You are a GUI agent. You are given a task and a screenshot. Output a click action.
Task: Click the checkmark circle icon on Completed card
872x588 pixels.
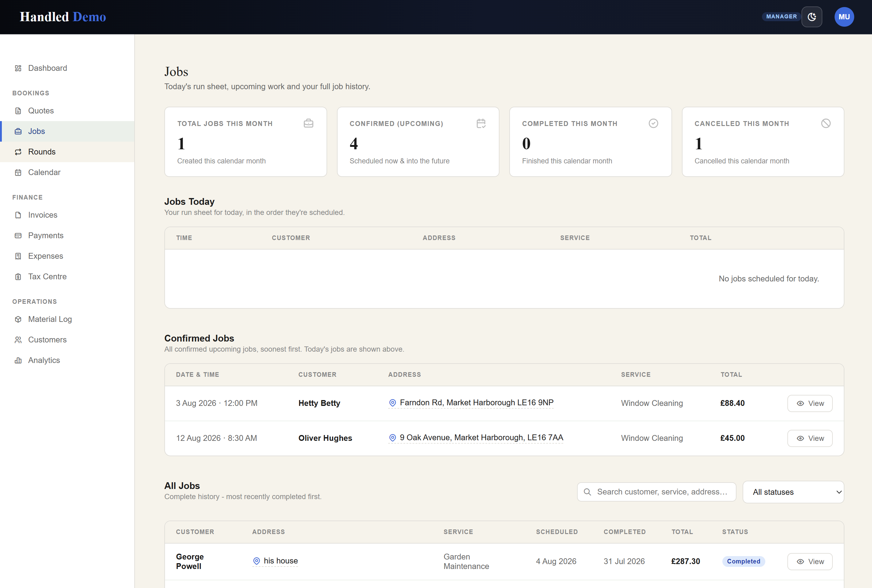[x=653, y=123]
